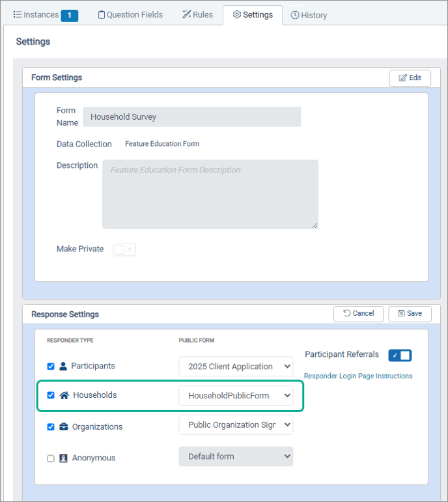Turn off Participant Referrals toggle

point(400,356)
